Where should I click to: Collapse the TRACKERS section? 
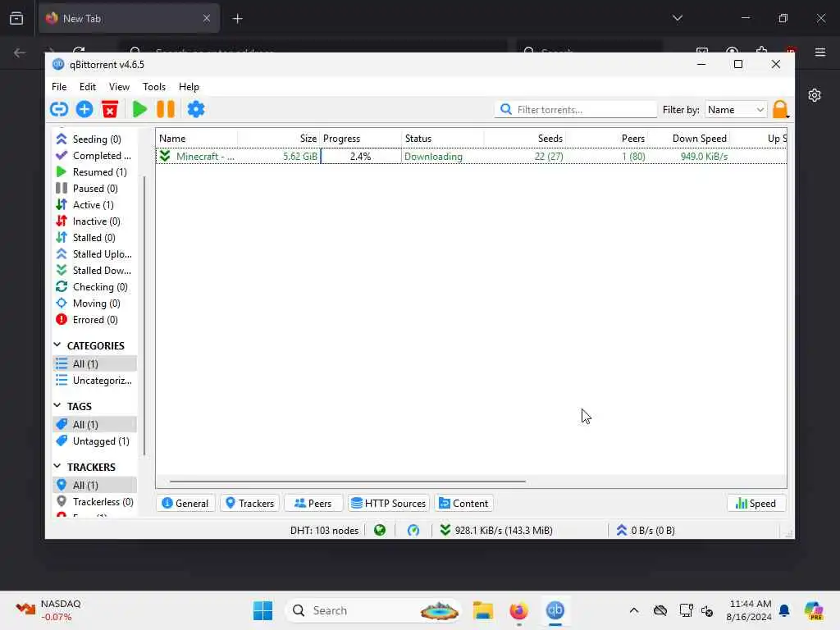pyautogui.click(x=57, y=466)
